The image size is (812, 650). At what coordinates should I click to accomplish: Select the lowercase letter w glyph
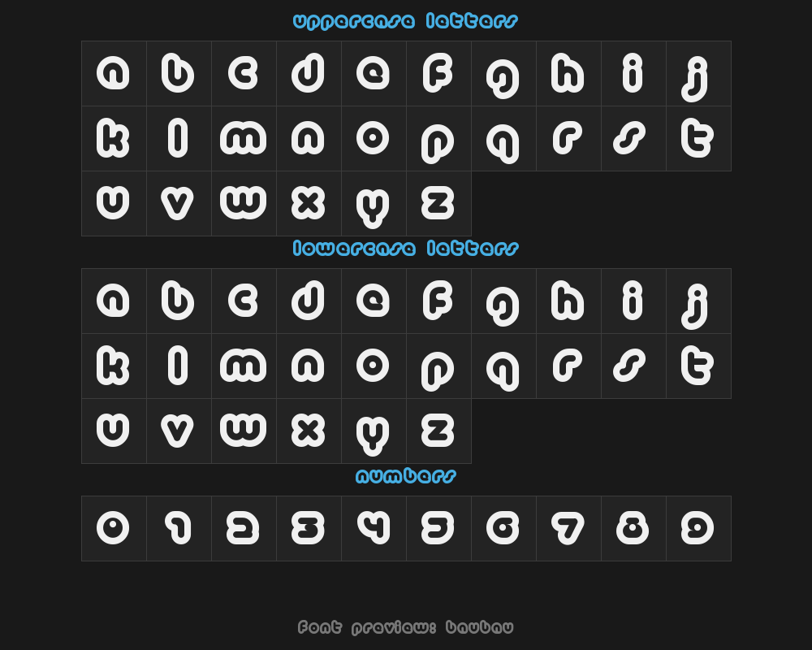(x=244, y=431)
